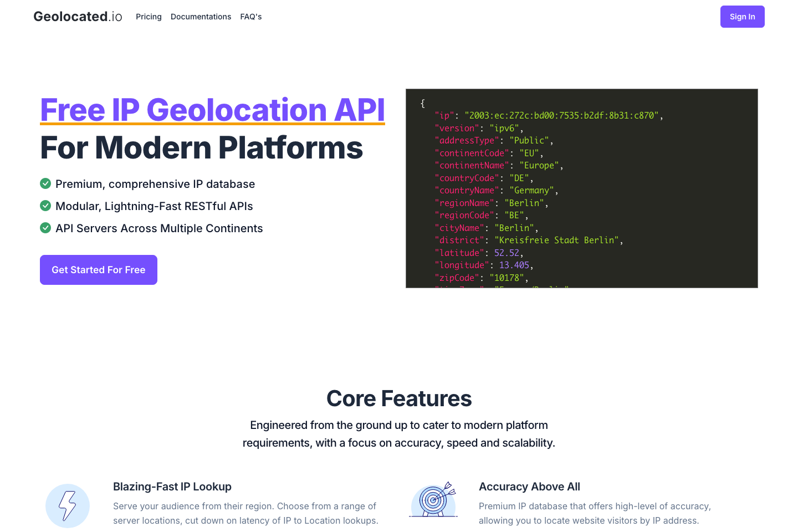This screenshot has height=532, width=798.
Task: Click the Get Started For Free button
Action: pos(98,270)
